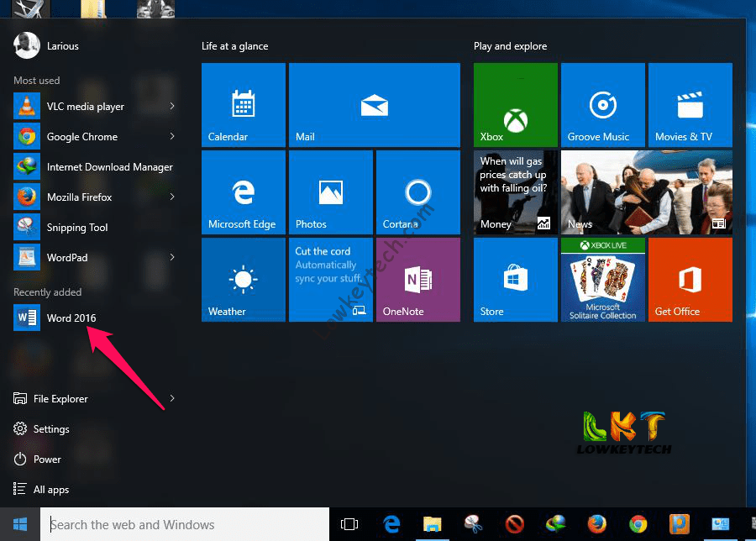Expand the VLC media player jump list arrow

(171, 106)
